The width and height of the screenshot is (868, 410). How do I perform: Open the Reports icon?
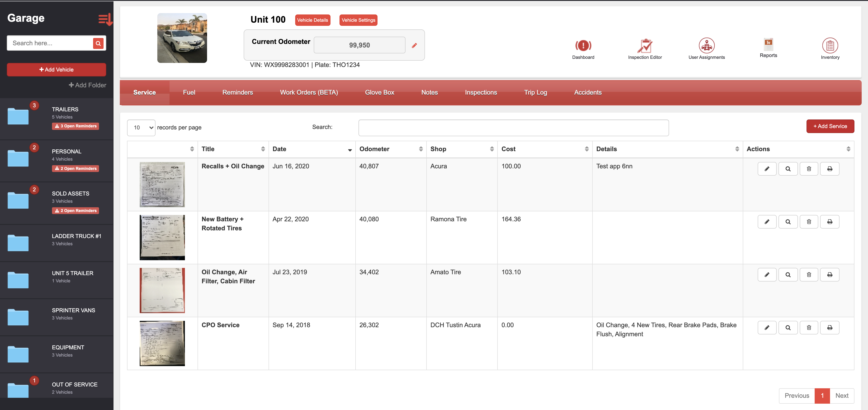[x=768, y=44]
